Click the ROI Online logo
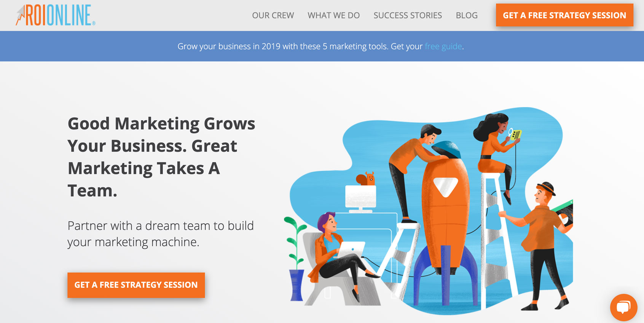 coord(56,15)
